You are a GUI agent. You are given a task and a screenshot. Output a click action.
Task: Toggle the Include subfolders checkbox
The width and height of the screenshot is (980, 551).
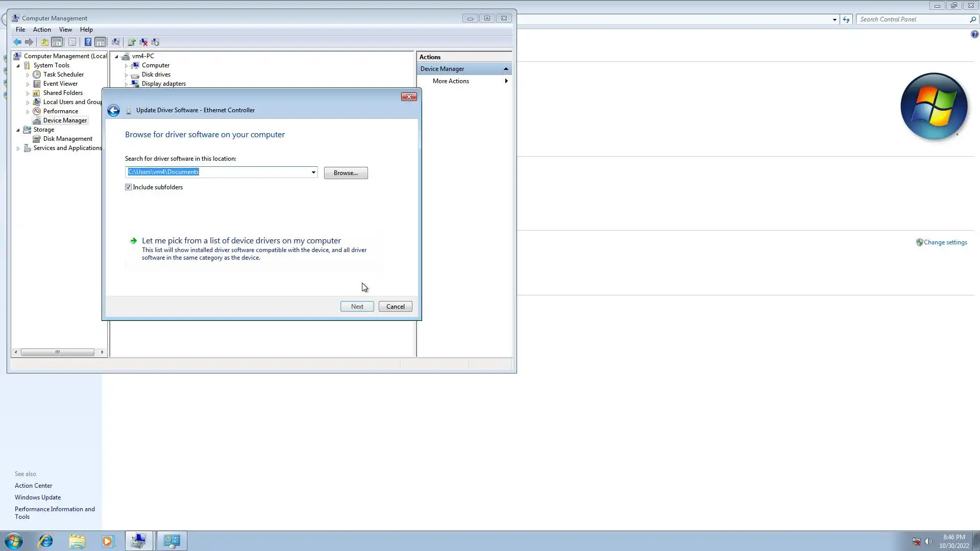[128, 187]
